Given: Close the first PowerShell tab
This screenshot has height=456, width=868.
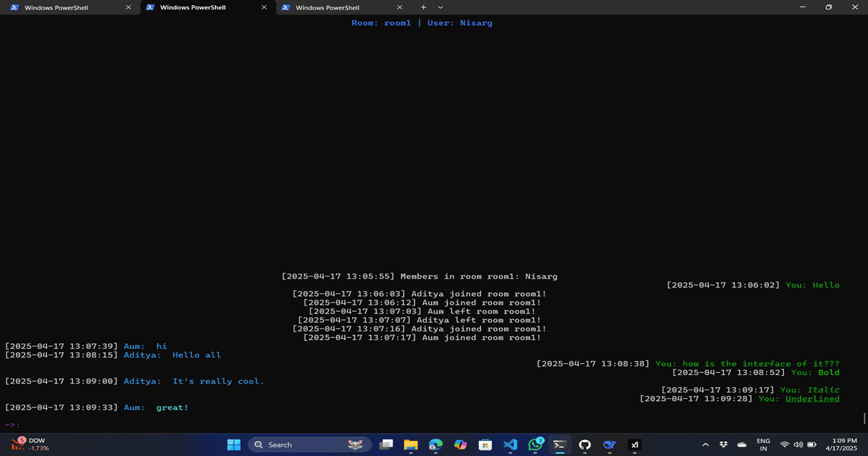Looking at the screenshot, I should click(129, 7).
